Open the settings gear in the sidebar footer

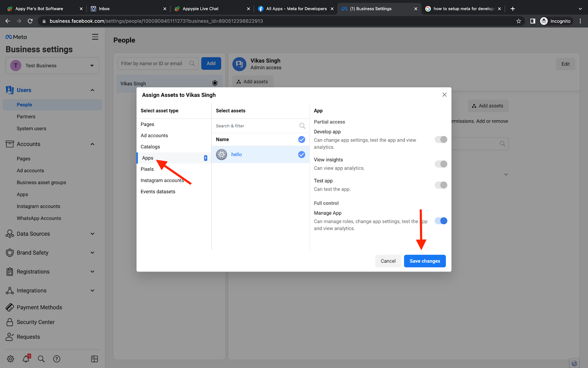point(10,359)
